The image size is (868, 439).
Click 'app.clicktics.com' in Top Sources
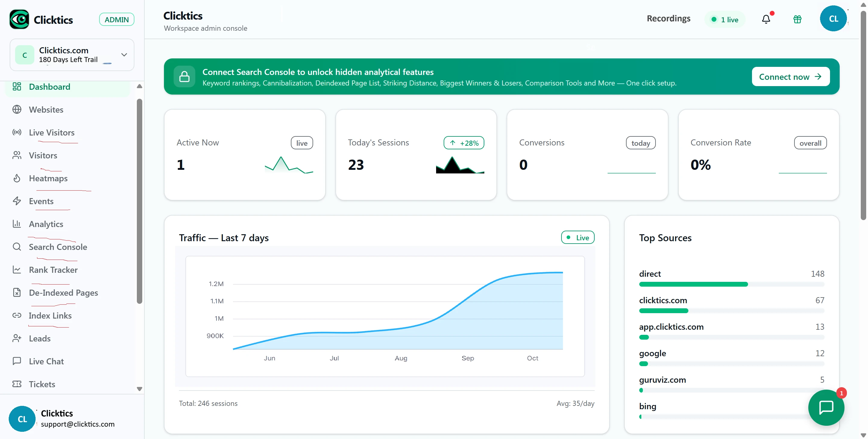pos(671,327)
